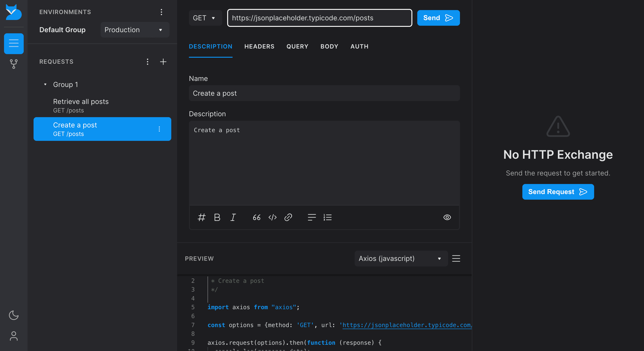Open the git branch sidebar view
Screen dimensions: 644x351
tap(14, 64)
